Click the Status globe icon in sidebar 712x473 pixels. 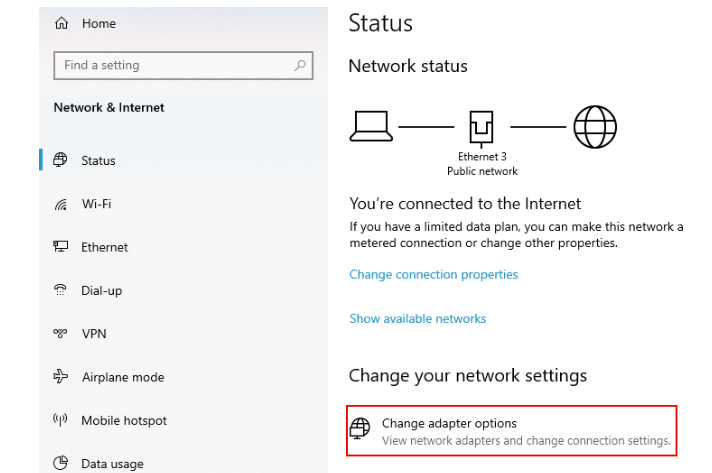(x=60, y=160)
